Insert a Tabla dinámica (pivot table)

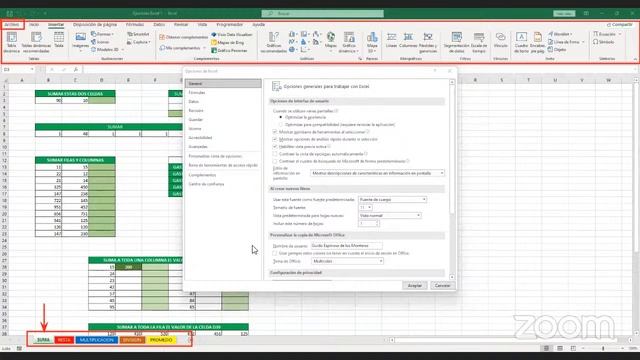[x=11, y=42]
